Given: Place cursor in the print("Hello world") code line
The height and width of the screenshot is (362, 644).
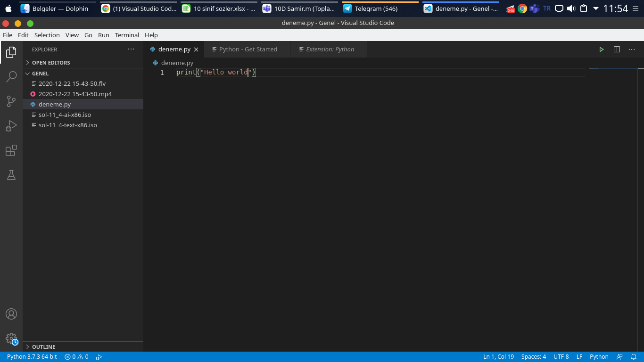Looking at the screenshot, I should [216, 73].
